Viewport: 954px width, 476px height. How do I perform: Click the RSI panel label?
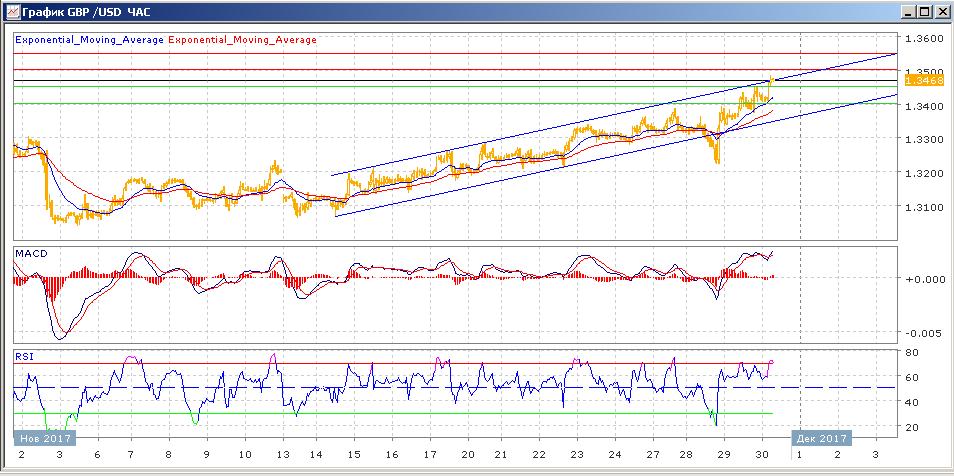point(23,358)
